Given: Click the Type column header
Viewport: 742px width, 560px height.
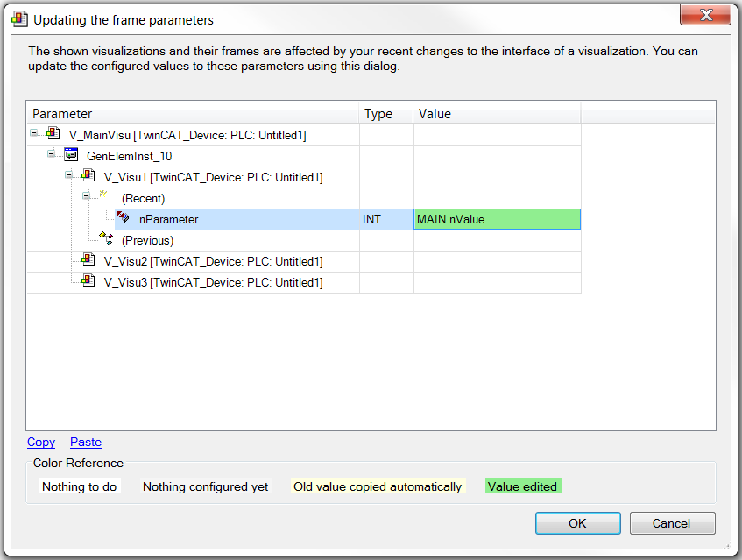Looking at the screenshot, I should tap(386, 114).
